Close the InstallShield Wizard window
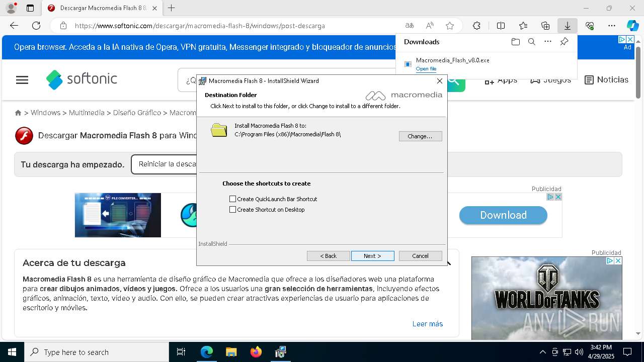Image resolution: width=644 pixels, height=362 pixels. tap(440, 80)
